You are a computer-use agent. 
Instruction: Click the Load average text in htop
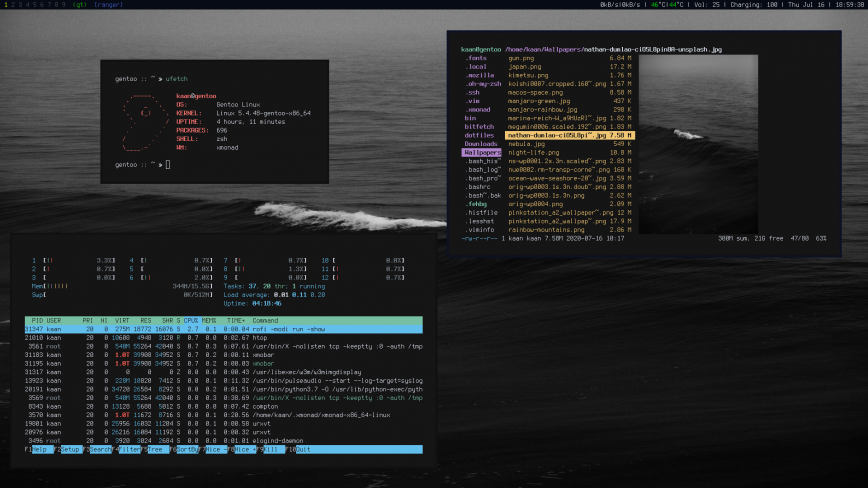(x=274, y=295)
